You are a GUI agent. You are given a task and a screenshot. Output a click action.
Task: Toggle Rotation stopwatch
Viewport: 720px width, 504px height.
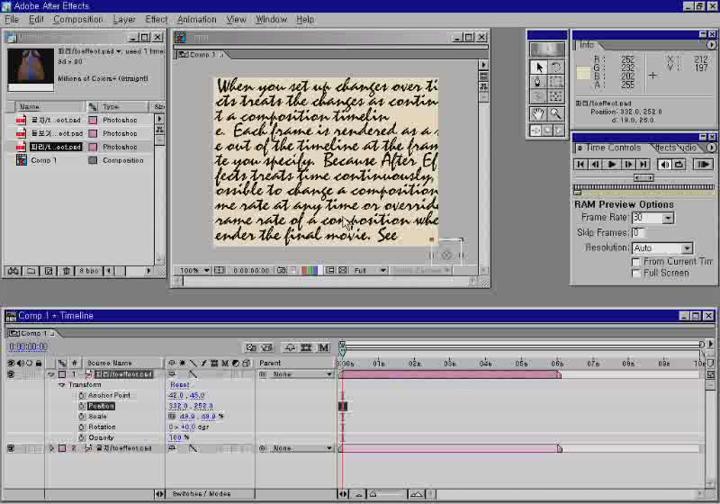click(82, 427)
